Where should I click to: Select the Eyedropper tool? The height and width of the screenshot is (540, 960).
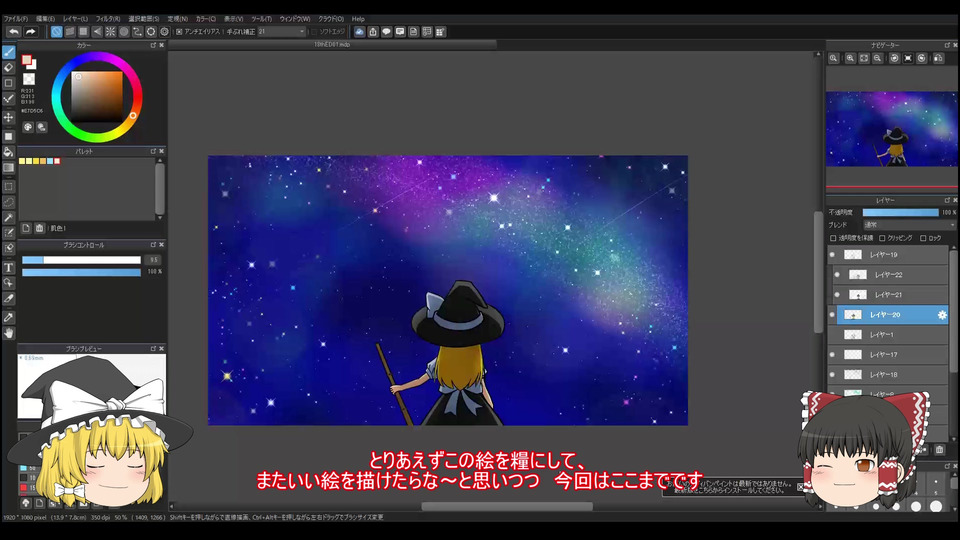(9, 317)
